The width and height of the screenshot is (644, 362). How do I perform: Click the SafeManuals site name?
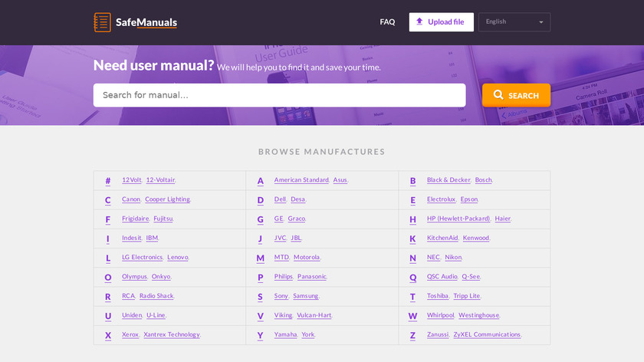[146, 22]
